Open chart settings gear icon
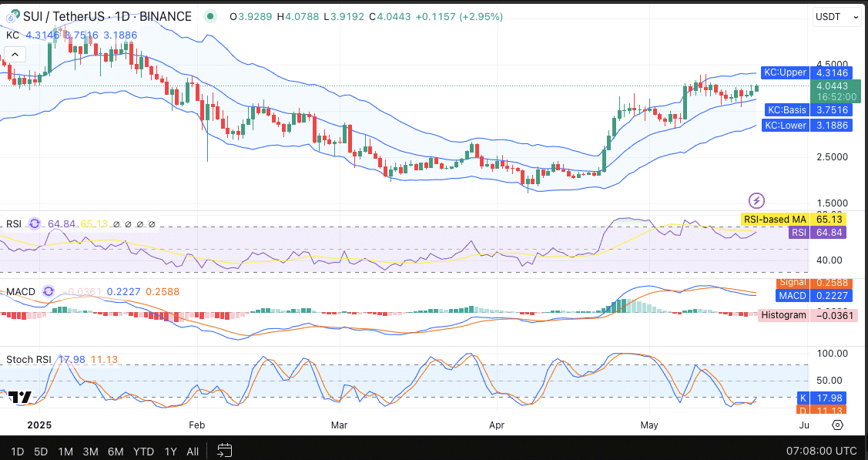Viewport: 868px width, 460px height. pyautogui.click(x=837, y=425)
